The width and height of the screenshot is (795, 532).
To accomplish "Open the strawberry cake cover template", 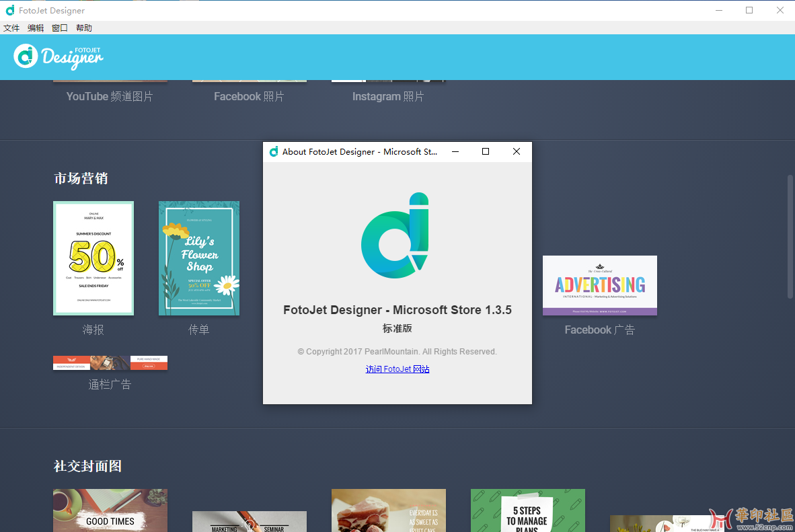I will 388,510.
